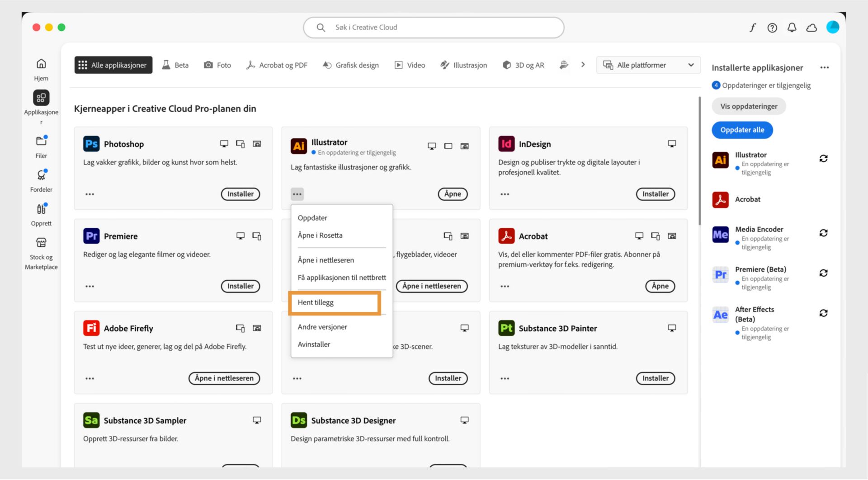This screenshot has width=868, height=480.
Task: Choose Åpne i Rosetta menu item
Action: (341, 235)
